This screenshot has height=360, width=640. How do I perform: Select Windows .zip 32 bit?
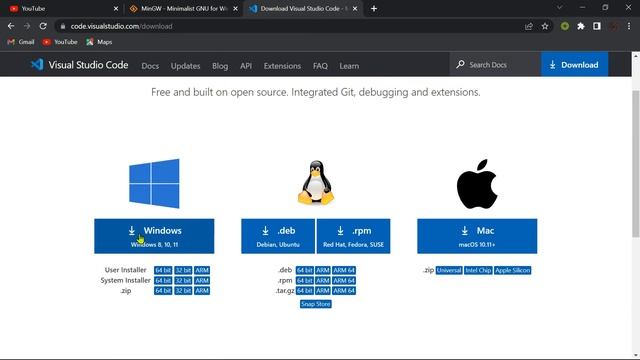click(183, 291)
